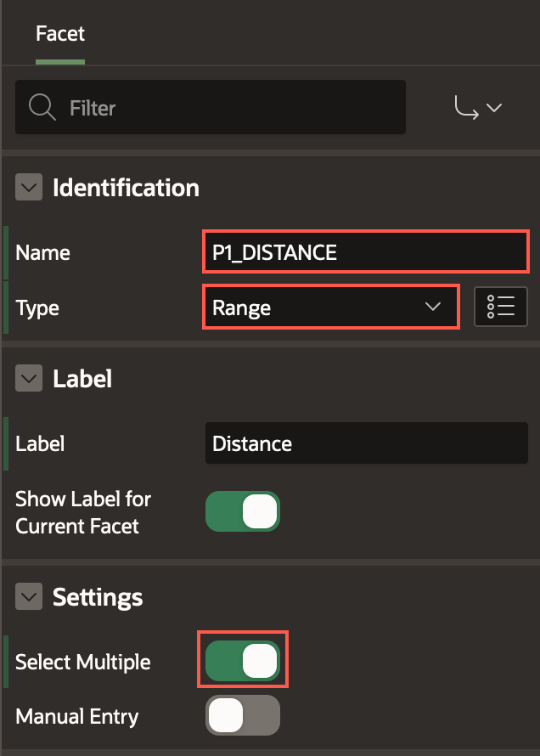This screenshot has width=540, height=756.
Task: Open the Type dropdown showing Range
Action: pyautogui.click(x=329, y=307)
